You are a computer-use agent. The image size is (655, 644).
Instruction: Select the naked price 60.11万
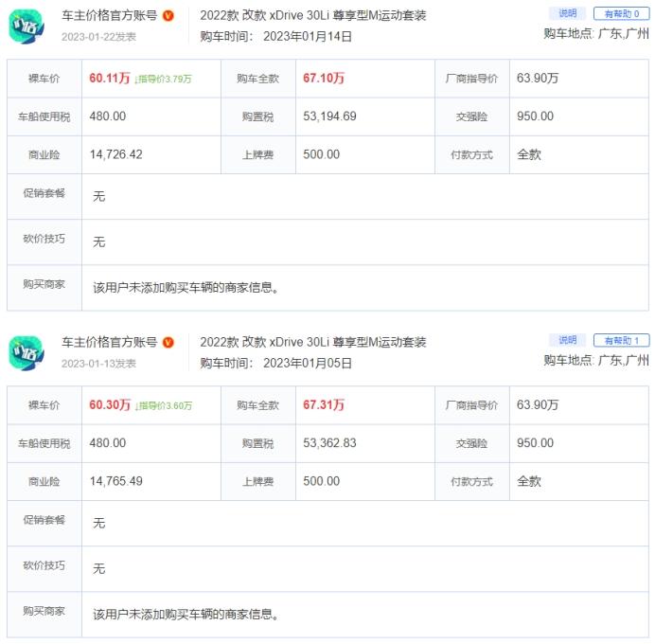[x=110, y=79]
